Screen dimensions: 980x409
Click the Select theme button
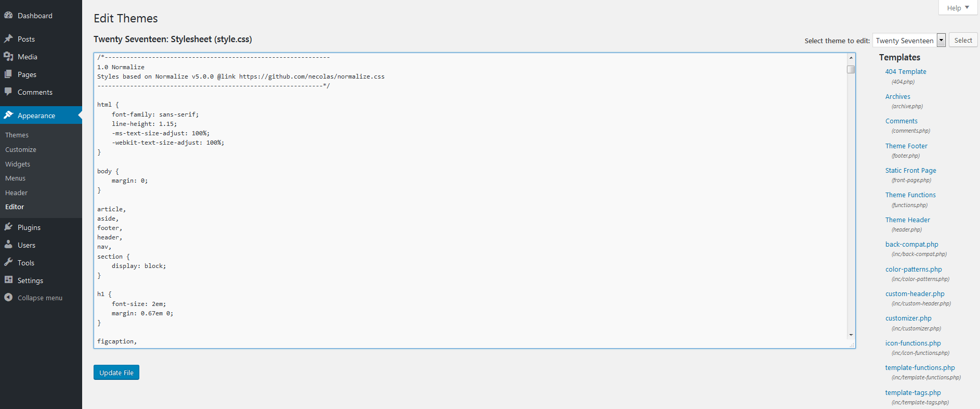tap(963, 40)
